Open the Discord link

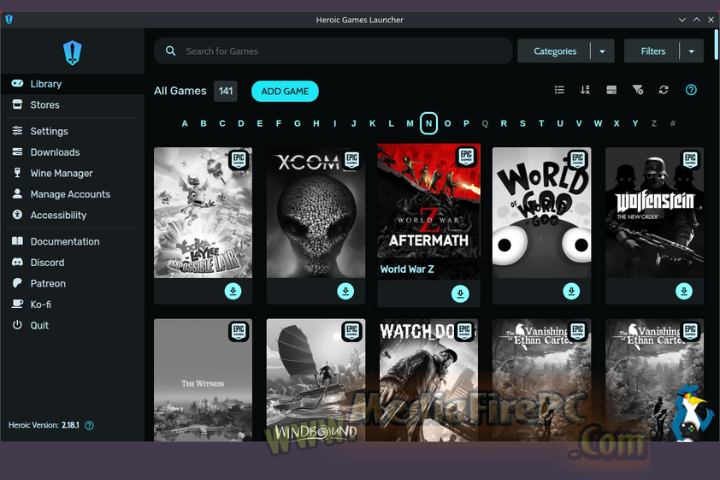(x=73, y=263)
